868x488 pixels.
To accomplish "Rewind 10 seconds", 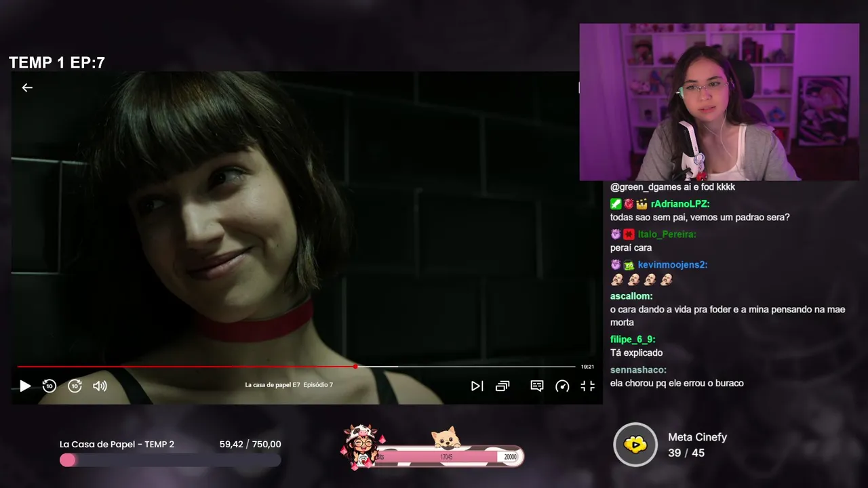I will coord(50,386).
